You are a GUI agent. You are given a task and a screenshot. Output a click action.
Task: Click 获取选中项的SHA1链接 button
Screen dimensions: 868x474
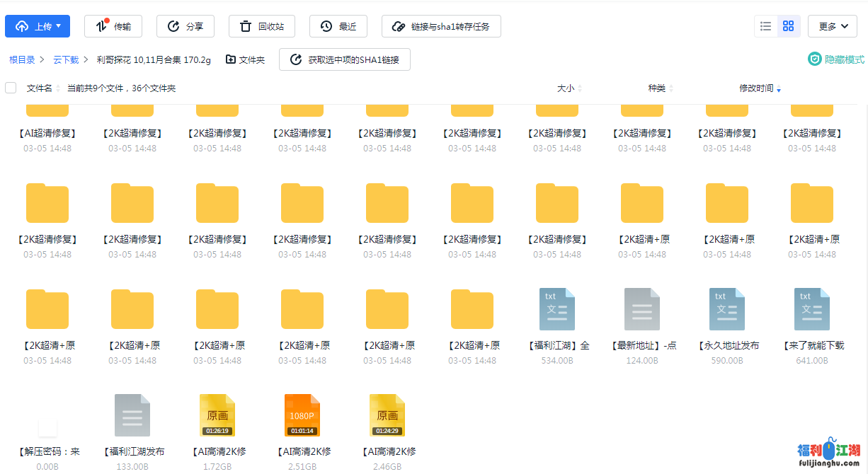[345, 60]
